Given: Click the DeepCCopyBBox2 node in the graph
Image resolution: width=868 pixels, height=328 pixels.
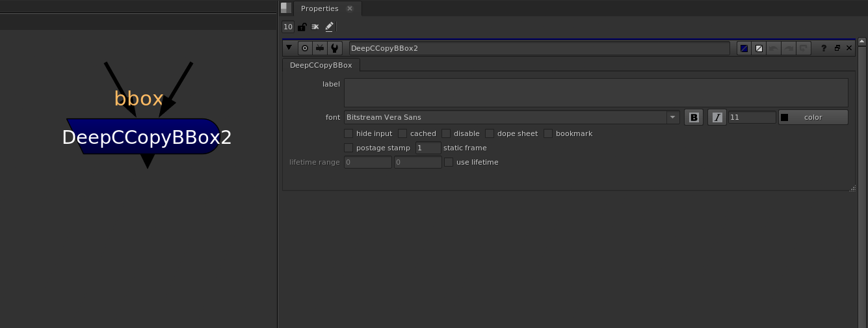Looking at the screenshot, I should (146, 137).
